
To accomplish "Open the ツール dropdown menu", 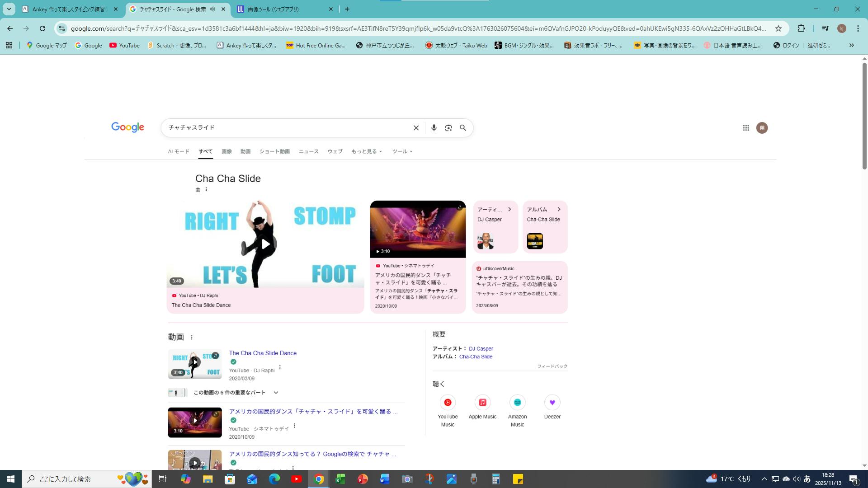I will (402, 151).
